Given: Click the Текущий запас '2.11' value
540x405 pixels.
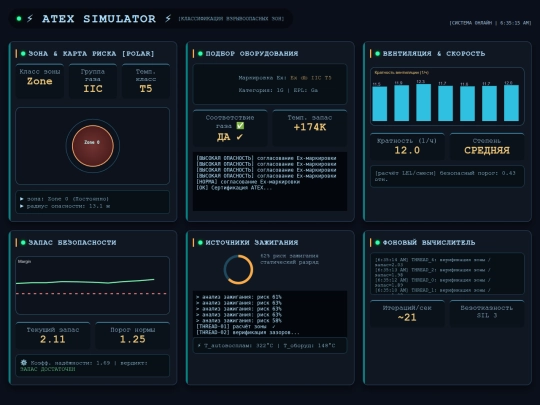Looking at the screenshot, I should (x=52, y=339).
